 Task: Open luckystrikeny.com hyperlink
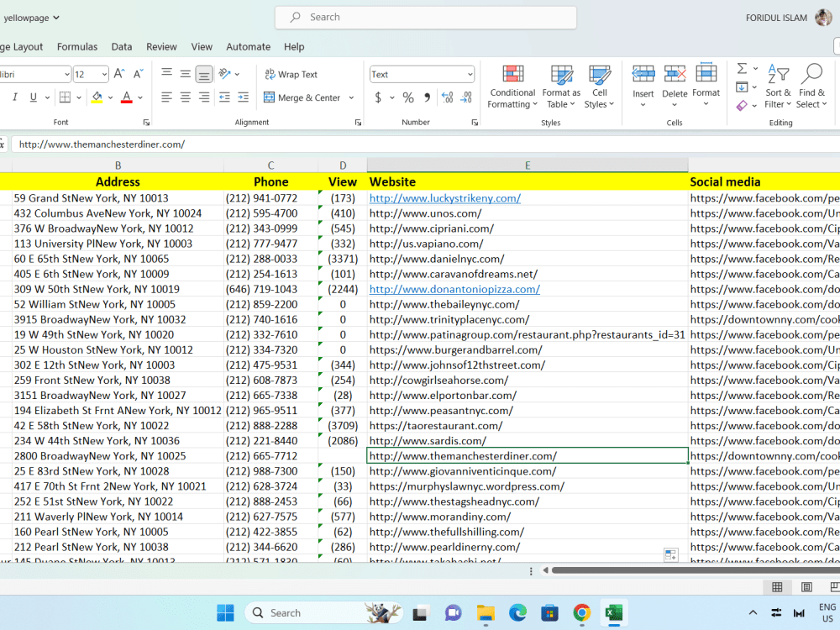pos(444,198)
